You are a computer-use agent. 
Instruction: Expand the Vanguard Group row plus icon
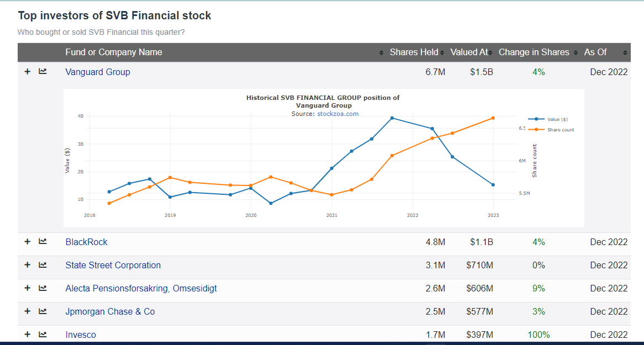(28, 71)
